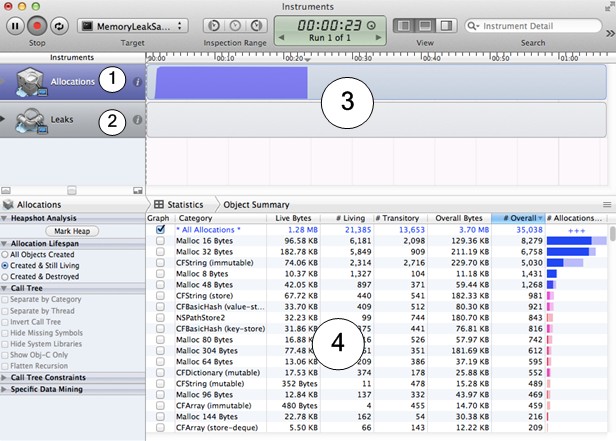The width and height of the screenshot is (616, 441).
Task: Open the Leaks instrument info button
Action: pyautogui.click(x=137, y=120)
